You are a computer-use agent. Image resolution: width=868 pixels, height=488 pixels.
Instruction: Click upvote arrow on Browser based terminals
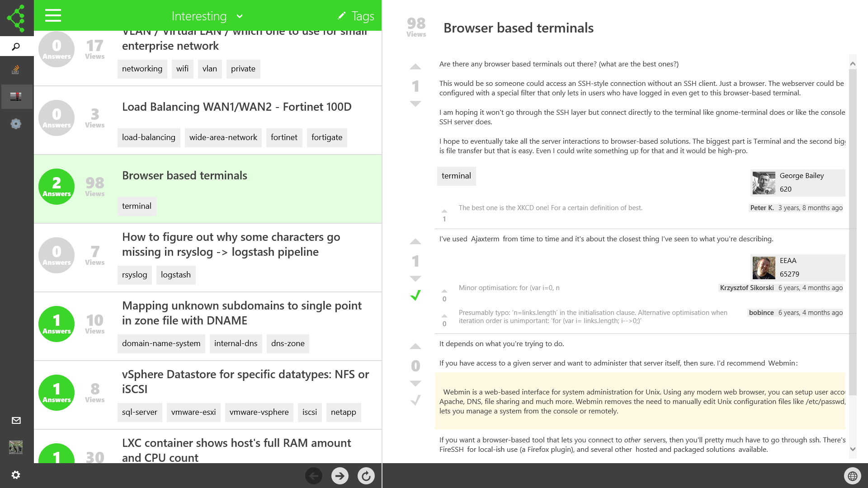(x=415, y=66)
